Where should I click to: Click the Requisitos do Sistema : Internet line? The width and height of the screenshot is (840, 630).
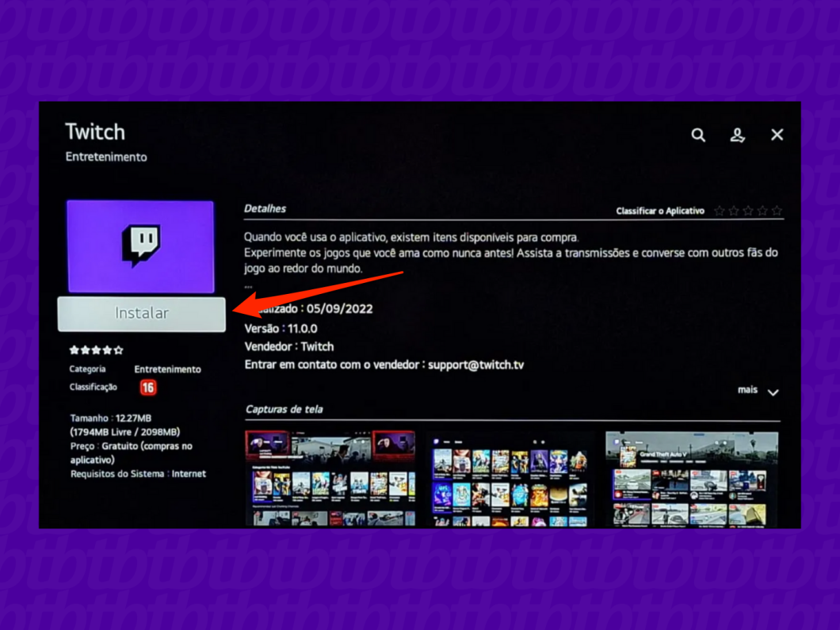coord(138,474)
